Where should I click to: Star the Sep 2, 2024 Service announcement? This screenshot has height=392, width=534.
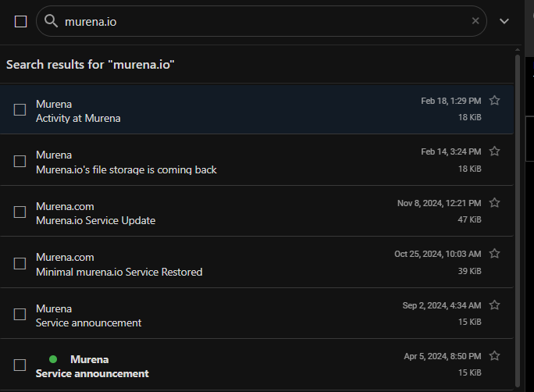coord(494,305)
